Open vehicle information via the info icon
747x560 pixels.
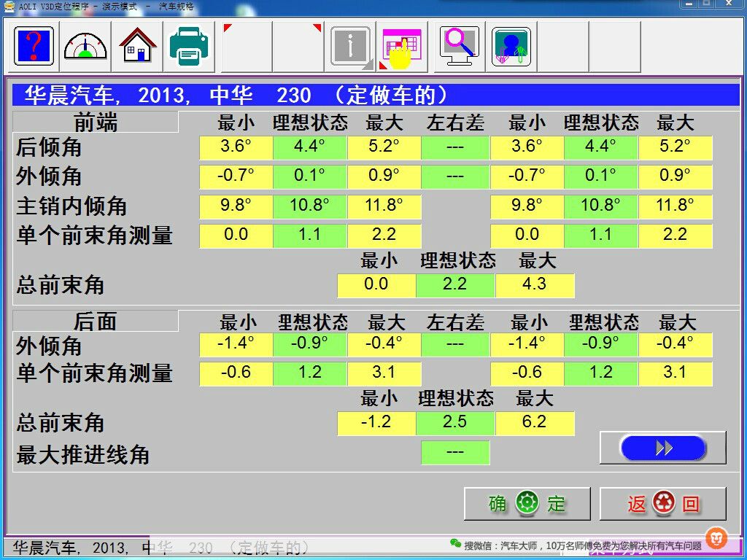pyautogui.click(x=350, y=45)
